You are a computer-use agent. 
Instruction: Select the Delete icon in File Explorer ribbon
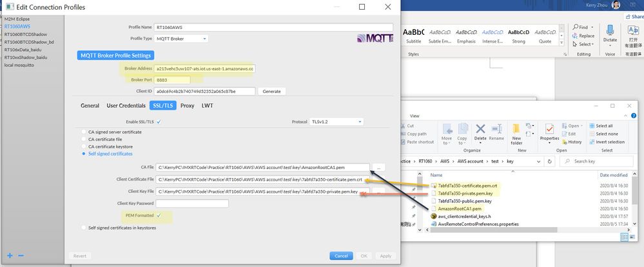click(x=480, y=133)
